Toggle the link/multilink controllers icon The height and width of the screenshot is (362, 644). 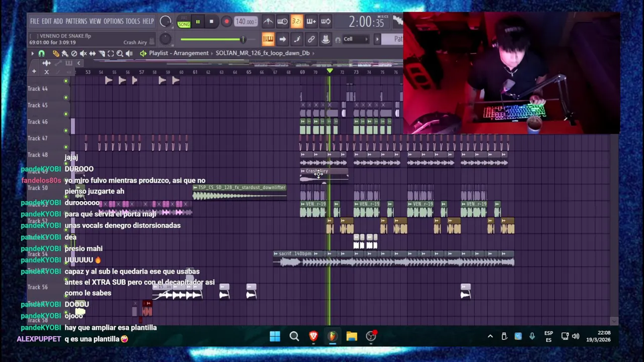click(311, 39)
